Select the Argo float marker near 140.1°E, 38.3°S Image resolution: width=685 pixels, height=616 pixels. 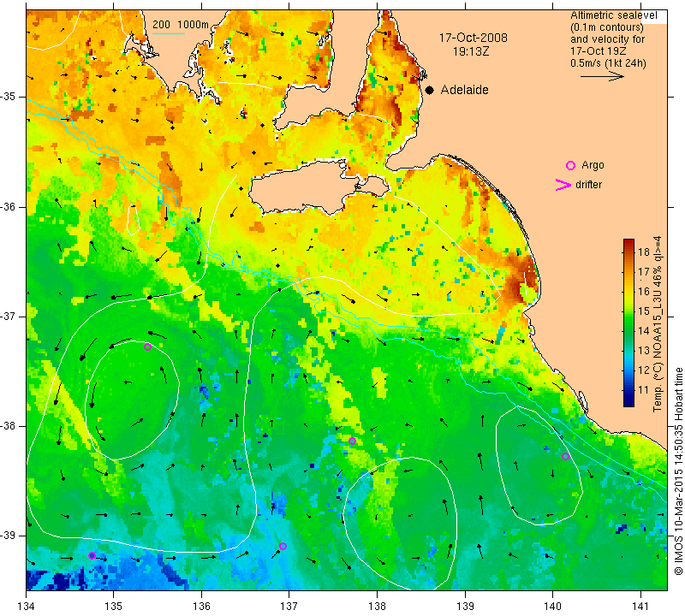(x=565, y=456)
